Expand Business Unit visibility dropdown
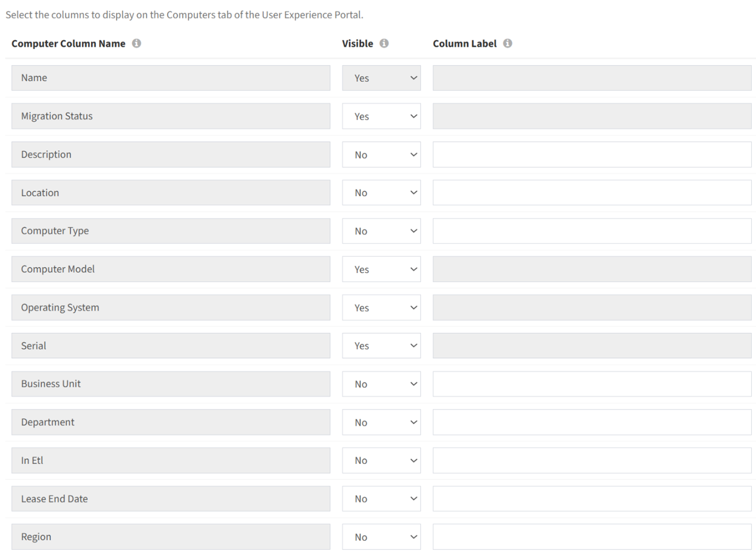The image size is (756, 555). tap(381, 384)
